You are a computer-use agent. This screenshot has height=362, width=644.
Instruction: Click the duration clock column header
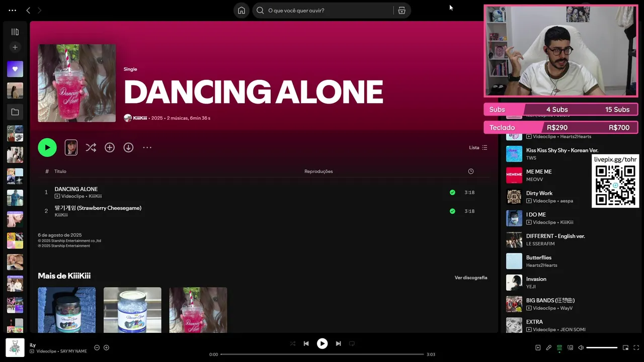(x=471, y=171)
